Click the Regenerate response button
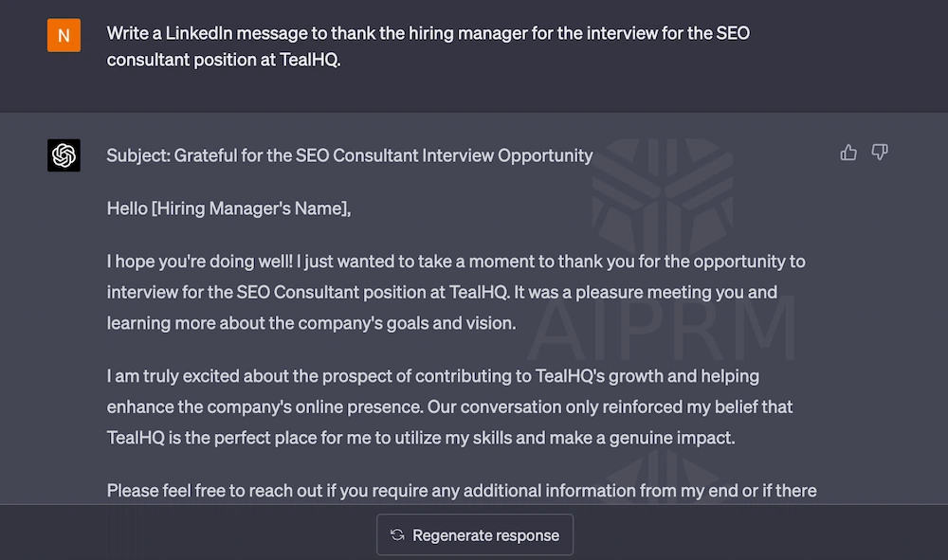Image resolution: width=948 pixels, height=560 pixels. pyautogui.click(x=475, y=534)
